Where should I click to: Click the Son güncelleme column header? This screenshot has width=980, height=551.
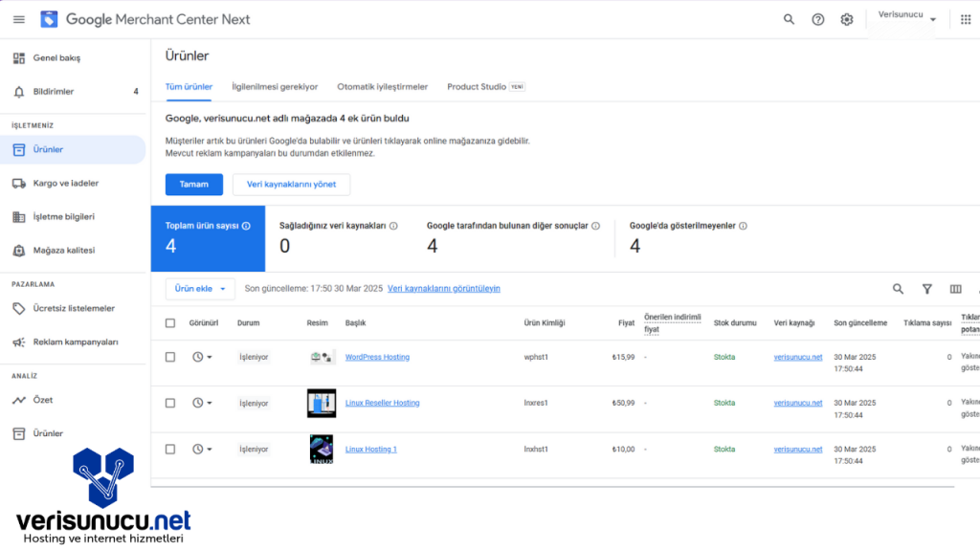(x=860, y=323)
